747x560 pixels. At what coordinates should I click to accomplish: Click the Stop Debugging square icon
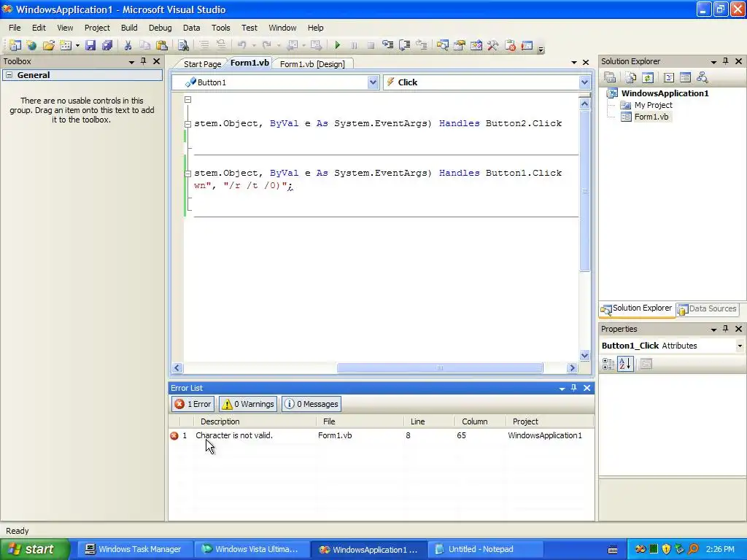click(x=371, y=45)
